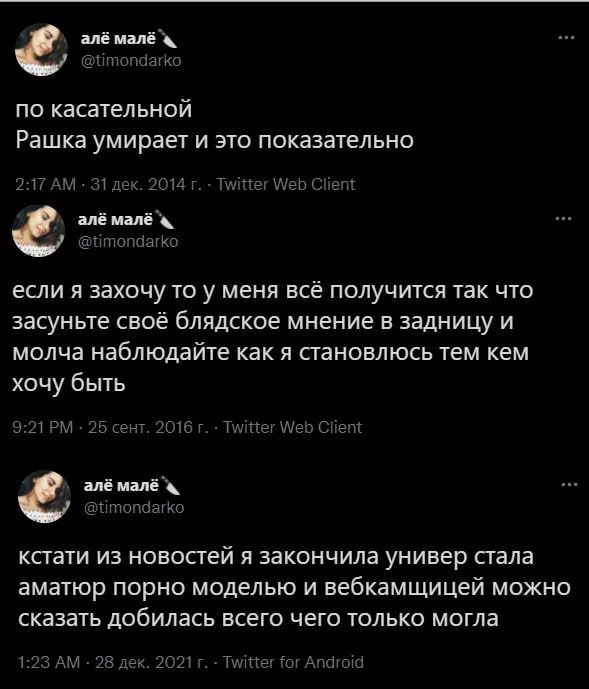This screenshot has width=589, height=689.
Task: Click the Twitter for Android source label
Action: click(294, 662)
